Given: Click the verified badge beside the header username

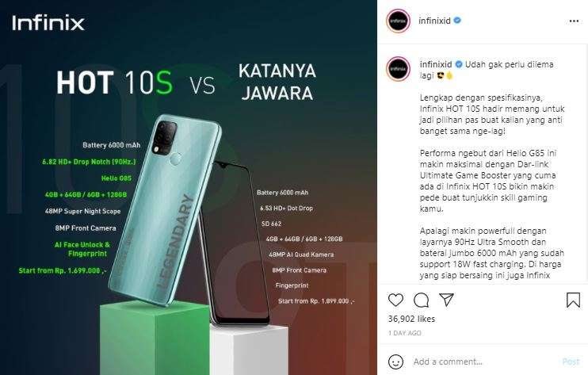Looking at the screenshot, I should point(457,21).
